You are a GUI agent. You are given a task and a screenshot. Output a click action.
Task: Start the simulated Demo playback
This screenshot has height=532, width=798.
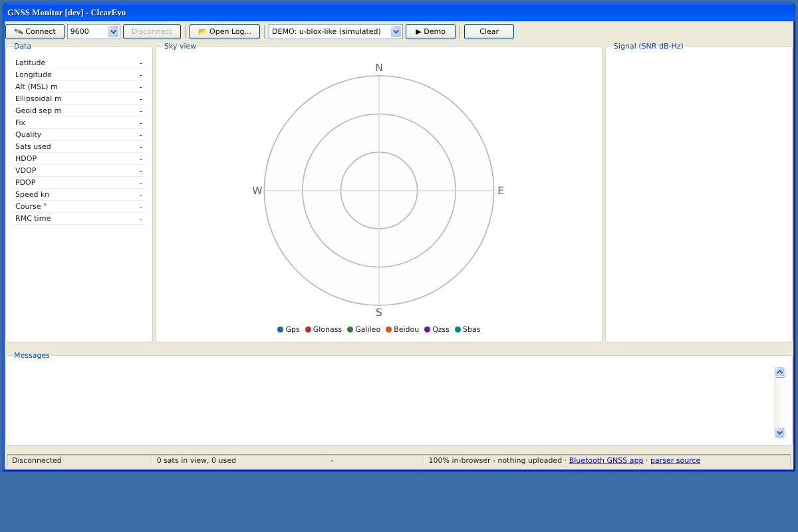[430, 31]
